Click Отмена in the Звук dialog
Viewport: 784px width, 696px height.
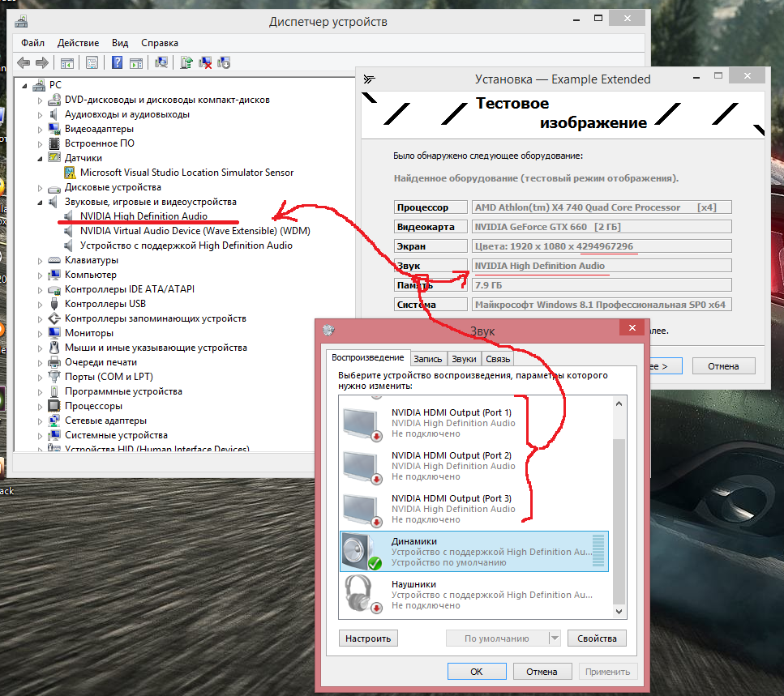pos(542,672)
